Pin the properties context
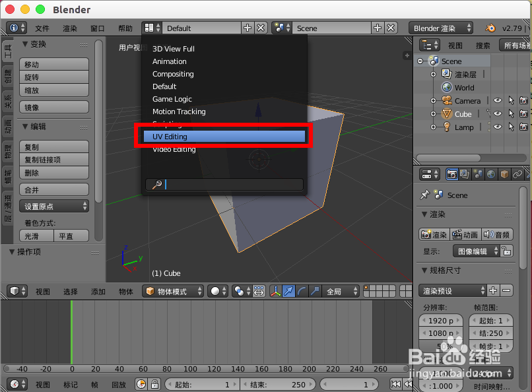This screenshot has height=392, width=532. [x=424, y=195]
